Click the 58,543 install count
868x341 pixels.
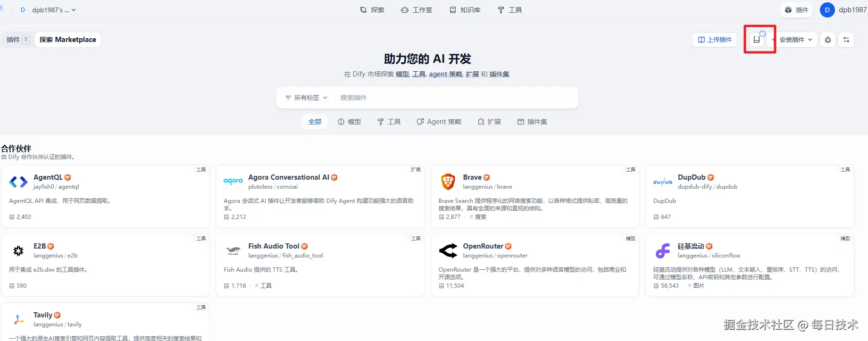tap(666, 286)
